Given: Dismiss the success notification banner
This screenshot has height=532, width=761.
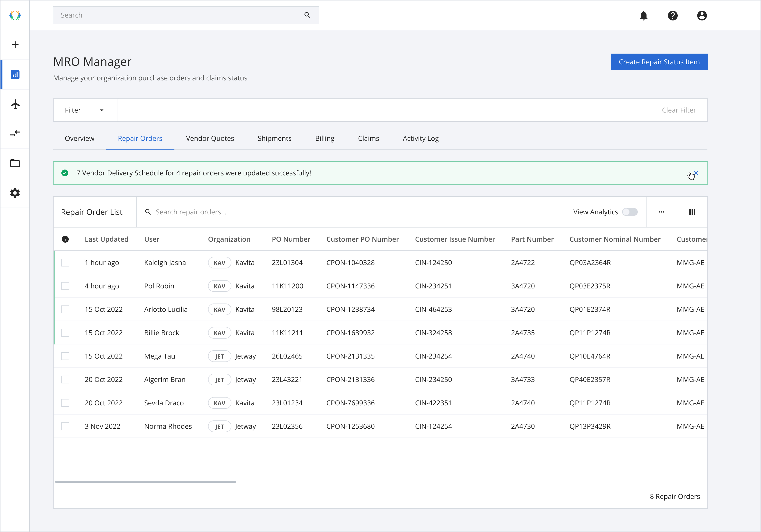Looking at the screenshot, I should click(x=696, y=173).
